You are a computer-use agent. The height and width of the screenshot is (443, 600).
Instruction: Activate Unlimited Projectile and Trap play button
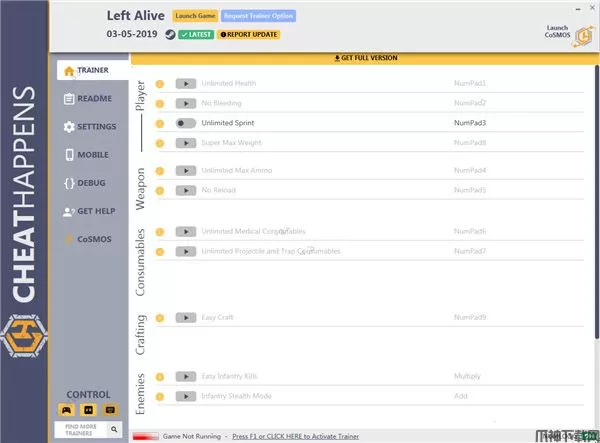(x=186, y=251)
